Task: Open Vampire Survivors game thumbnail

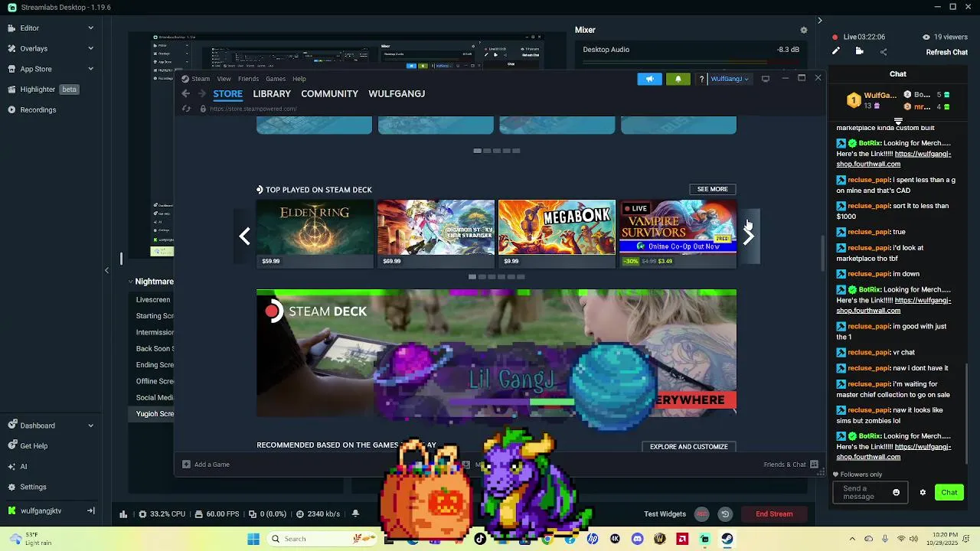Action: click(x=678, y=234)
